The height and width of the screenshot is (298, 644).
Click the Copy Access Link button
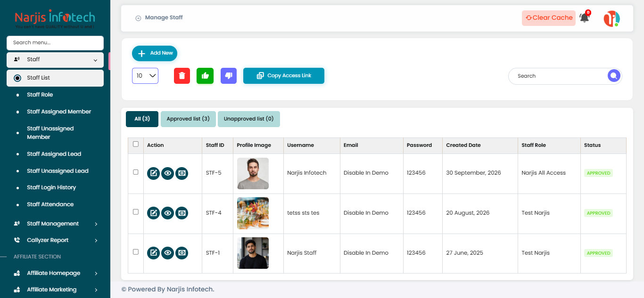(x=284, y=76)
